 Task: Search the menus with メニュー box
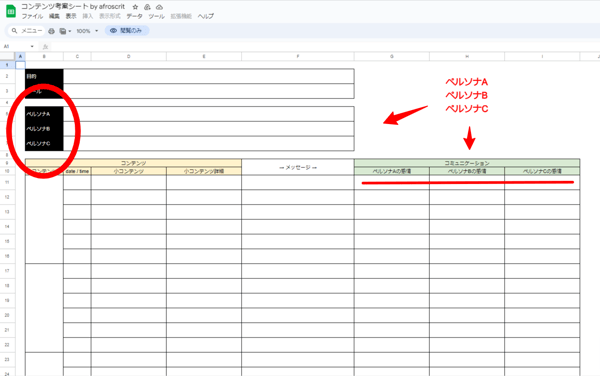click(27, 31)
